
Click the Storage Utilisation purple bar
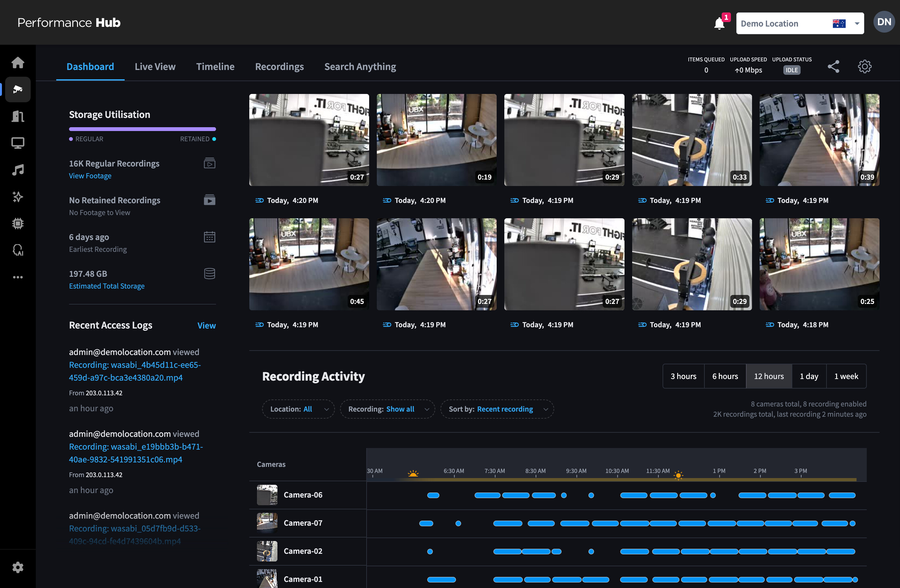coord(142,129)
